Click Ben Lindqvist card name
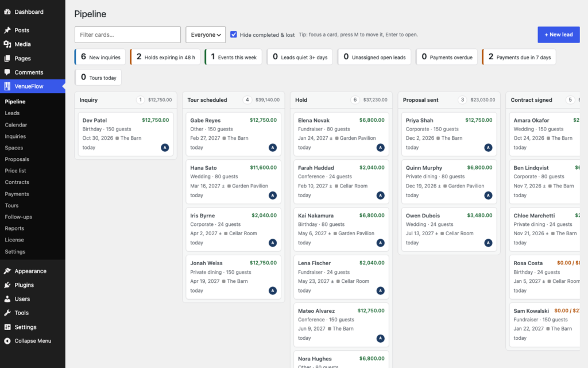Screen dimensions: 588x368 pos(531,168)
